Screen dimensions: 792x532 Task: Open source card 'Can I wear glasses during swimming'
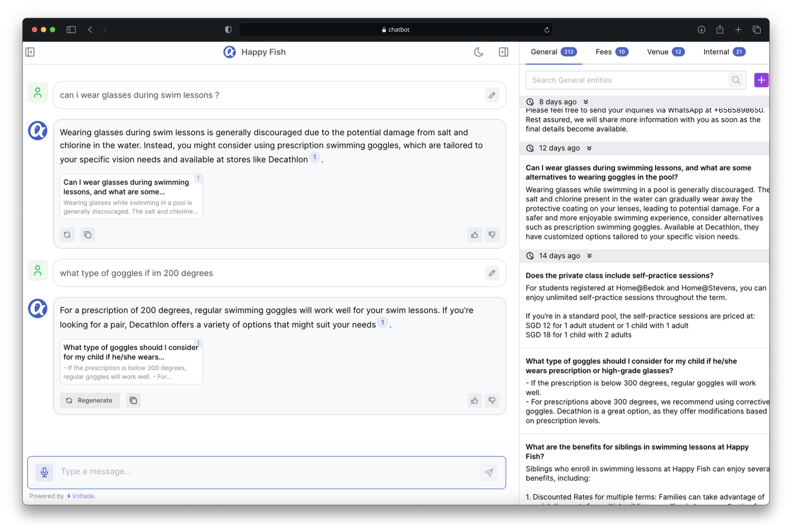pyautogui.click(x=131, y=196)
